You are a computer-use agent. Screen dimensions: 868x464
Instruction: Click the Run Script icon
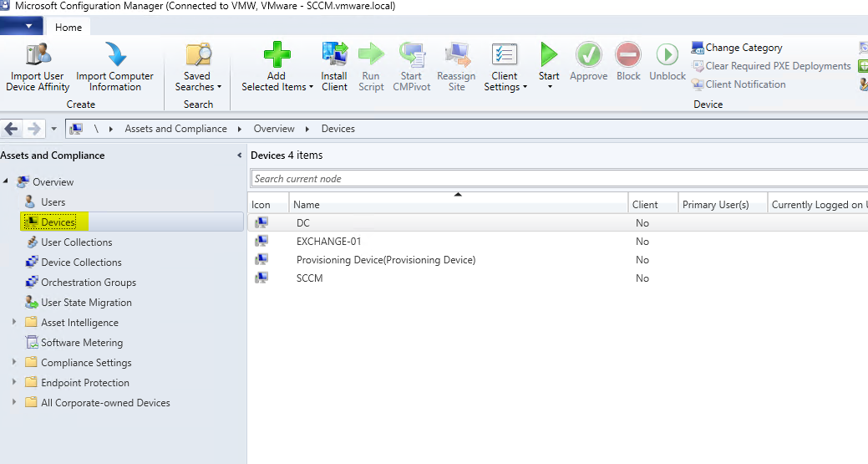click(371, 55)
